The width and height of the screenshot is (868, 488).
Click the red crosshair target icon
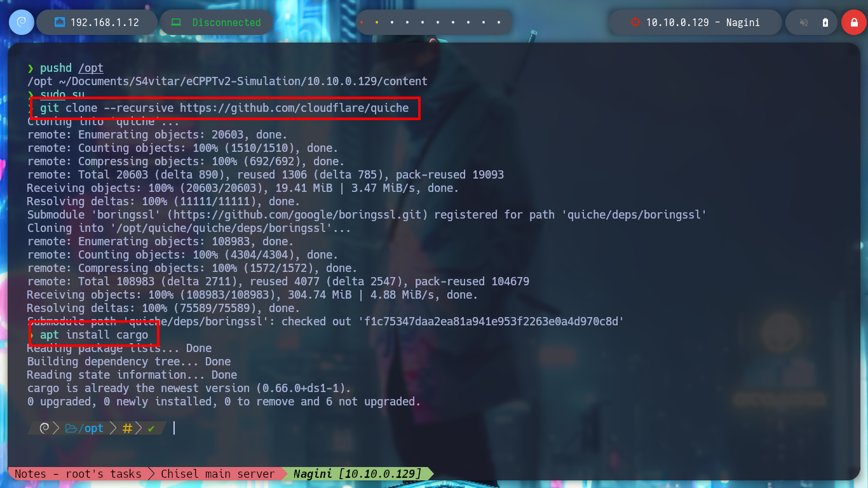[635, 22]
